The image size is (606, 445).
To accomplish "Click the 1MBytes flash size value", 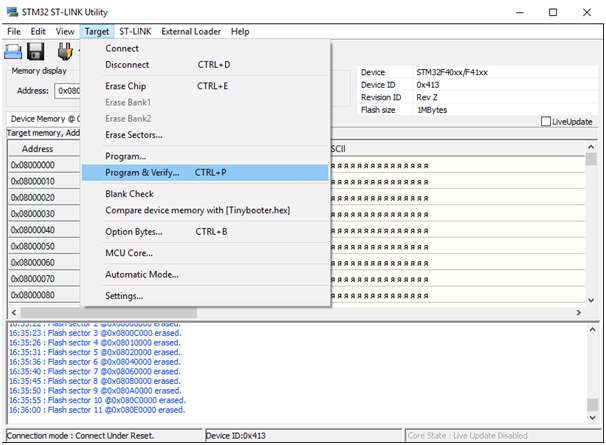I will click(432, 110).
